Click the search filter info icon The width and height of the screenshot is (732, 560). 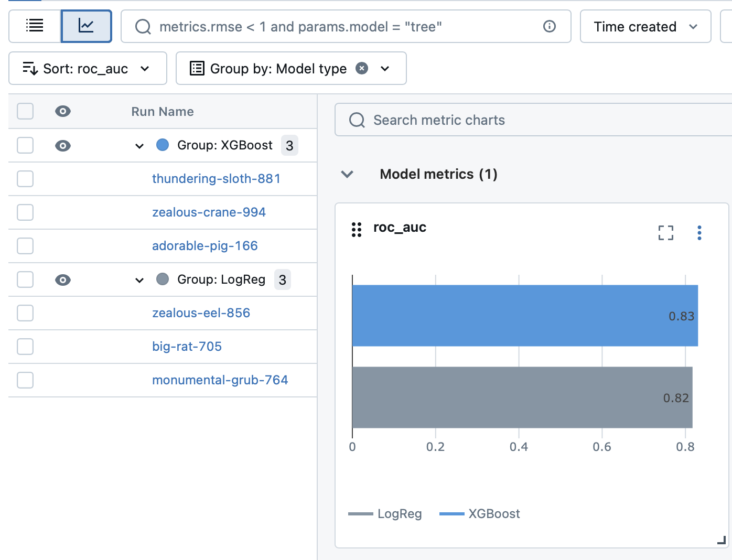click(549, 26)
